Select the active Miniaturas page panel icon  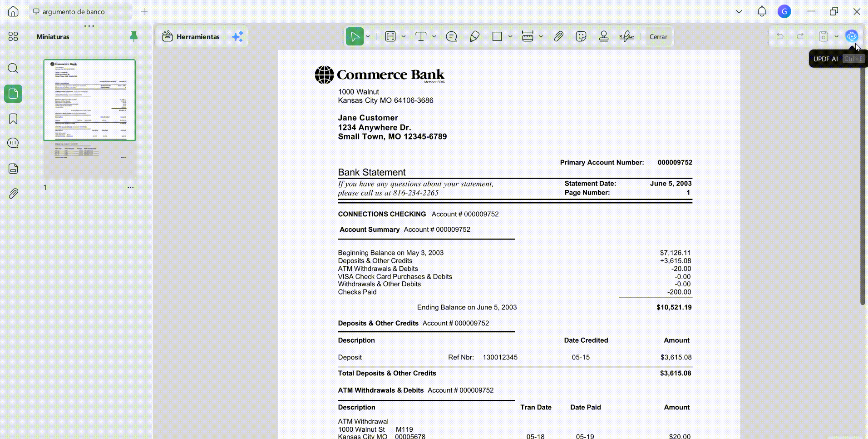13,94
